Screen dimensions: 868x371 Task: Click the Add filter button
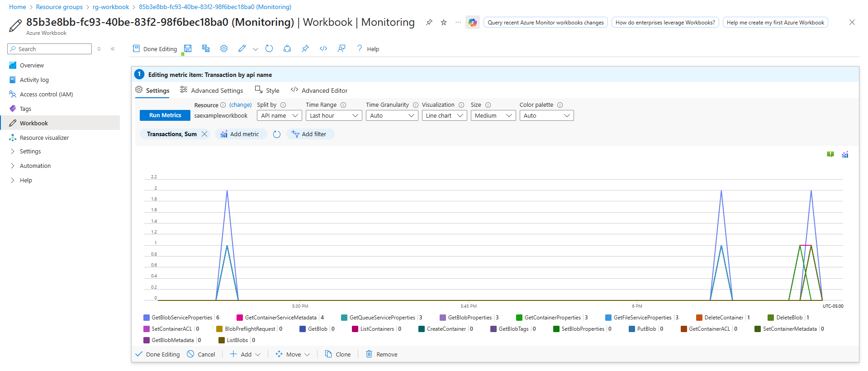coord(309,134)
